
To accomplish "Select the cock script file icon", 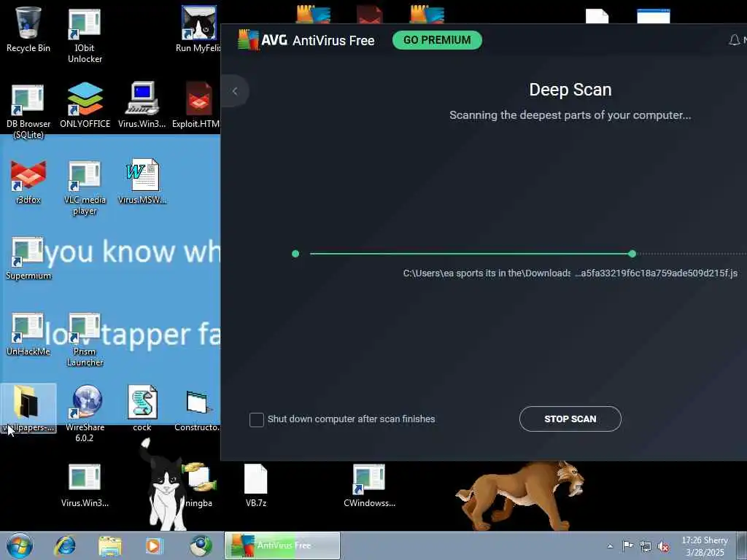I will click(142, 408).
